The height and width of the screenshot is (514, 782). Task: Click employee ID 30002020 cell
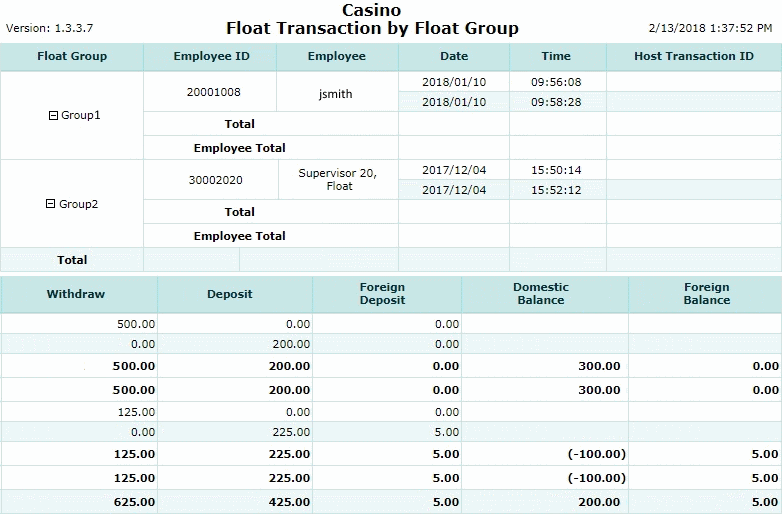coord(215,180)
